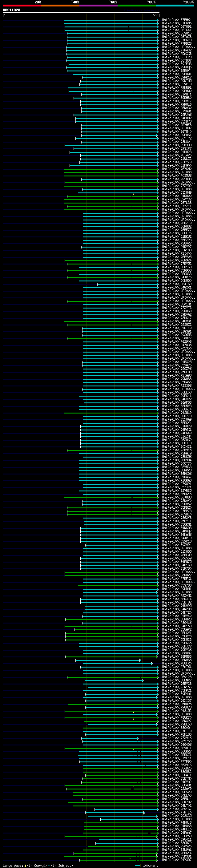Screen dimensions: 197x868
Task: Select the UniRef100_B8PMB3 label
Action: (176, 656)
